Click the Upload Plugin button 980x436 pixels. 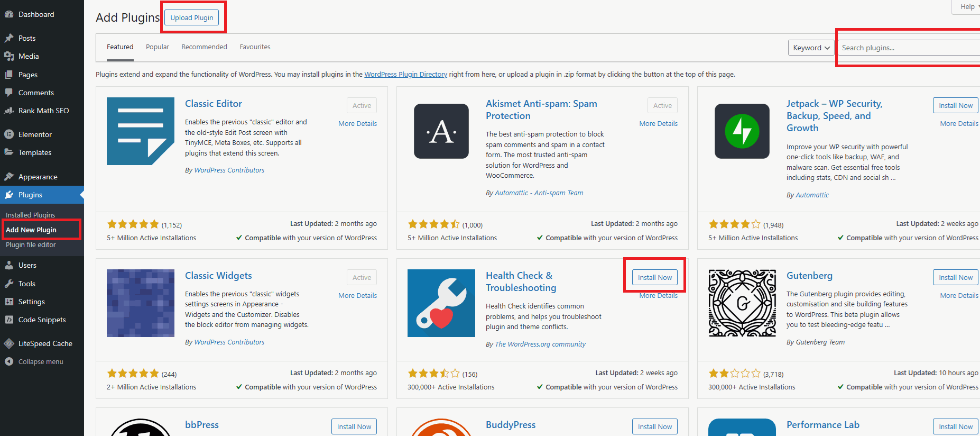pyautogui.click(x=192, y=17)
